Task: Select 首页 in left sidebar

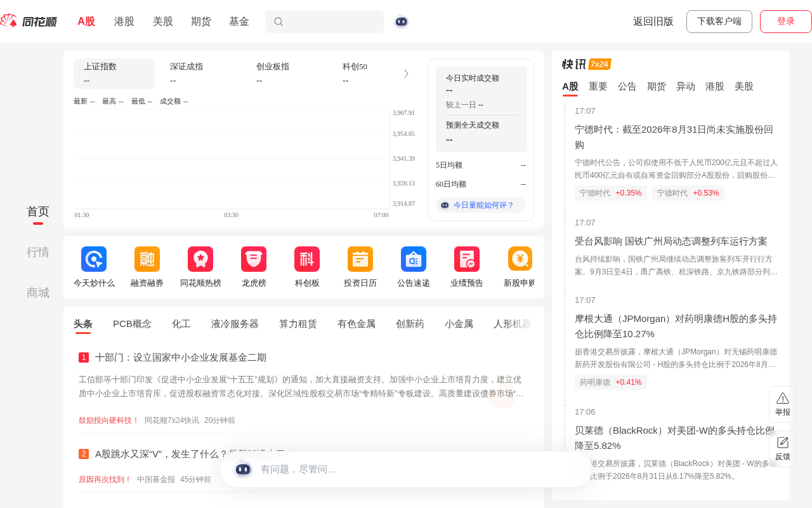Action: tap(38, 211)
